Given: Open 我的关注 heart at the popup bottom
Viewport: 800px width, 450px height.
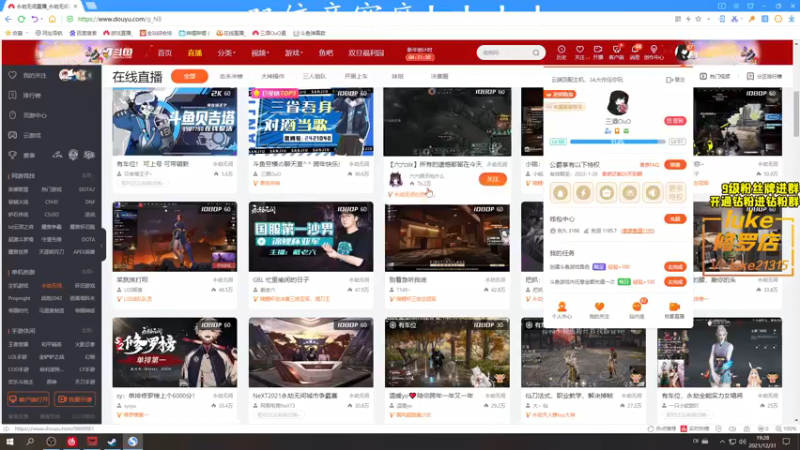Looking at the screenshot, I should [599, 310].
